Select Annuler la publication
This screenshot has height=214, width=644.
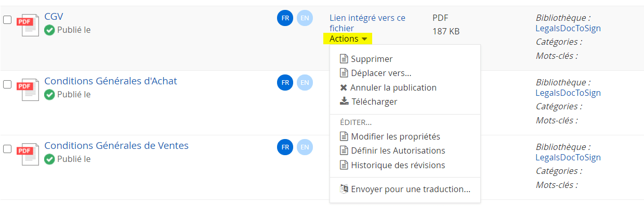point(393,87)
